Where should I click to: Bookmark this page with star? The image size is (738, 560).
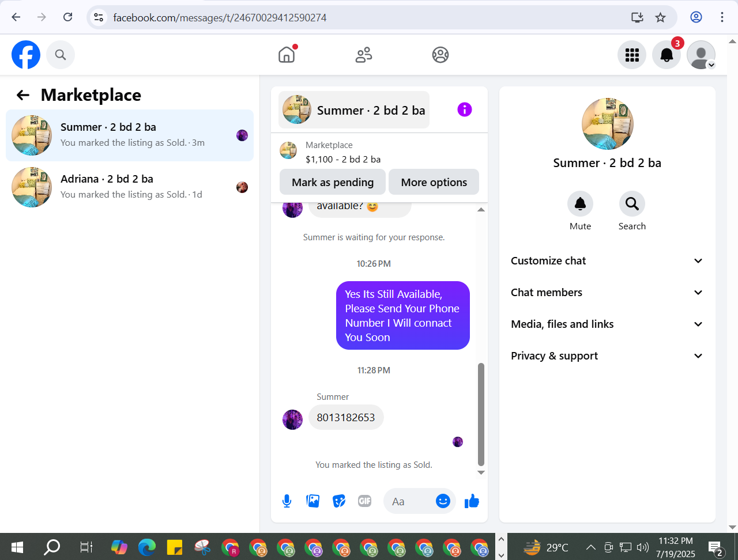tap(661, 17)
